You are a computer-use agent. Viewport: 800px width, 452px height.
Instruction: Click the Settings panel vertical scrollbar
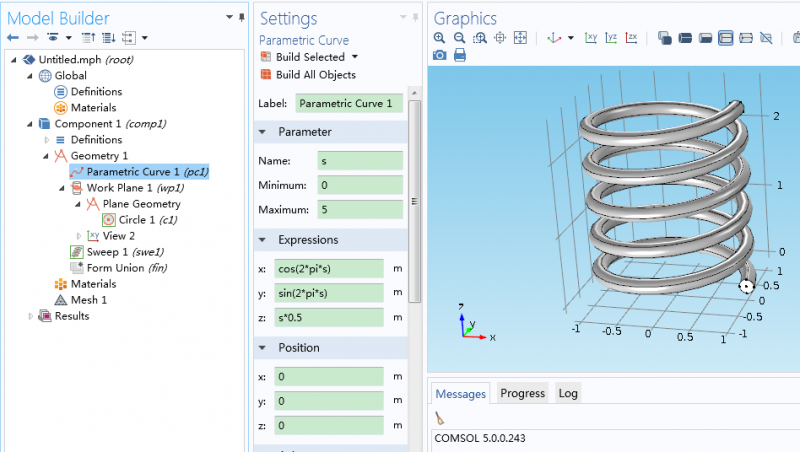coord(416,200)
